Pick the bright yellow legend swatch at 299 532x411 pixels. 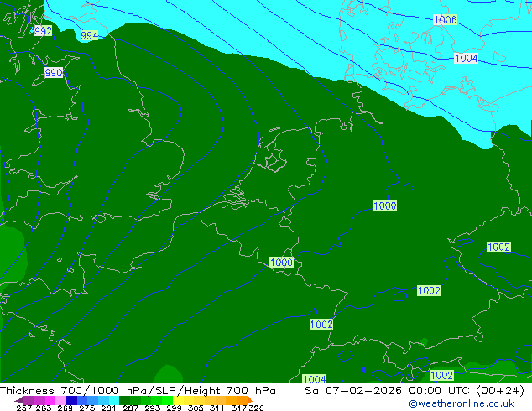[x=178, y=400]
